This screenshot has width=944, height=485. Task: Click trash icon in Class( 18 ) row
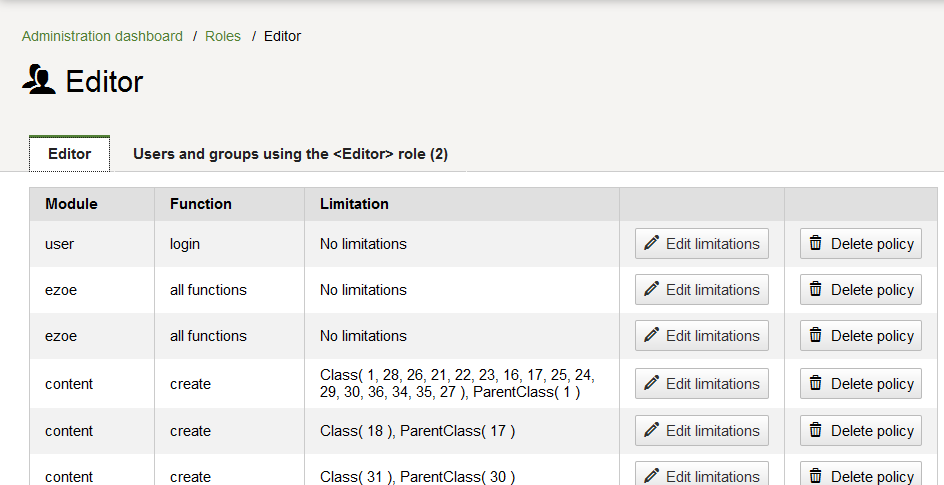[x=816, y=430]
